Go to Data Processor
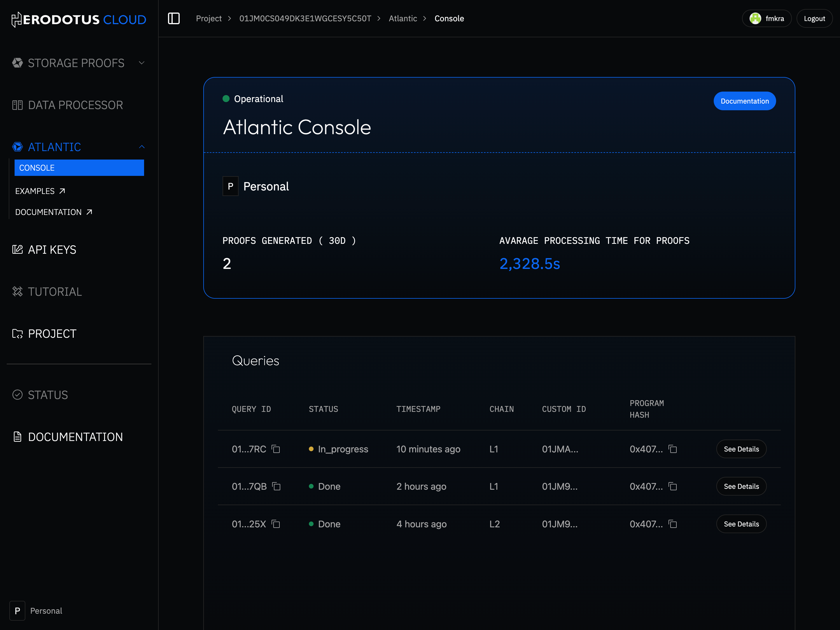This screenshot has height=630, width=840. click(75, 105)
